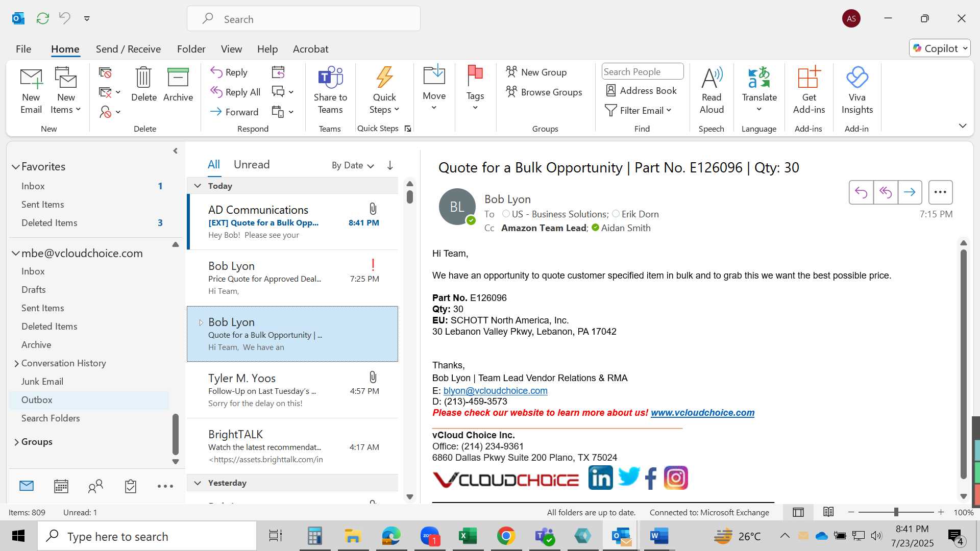The height and width of the screenshot is (551, 980).
Task: Open www.vcloudchoice.com website link
Action: (702, 413)
